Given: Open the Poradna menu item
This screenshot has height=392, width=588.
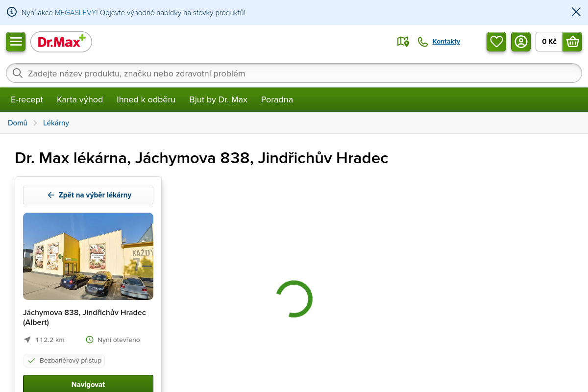Looking at the screenshot, I should click(277, 99).
